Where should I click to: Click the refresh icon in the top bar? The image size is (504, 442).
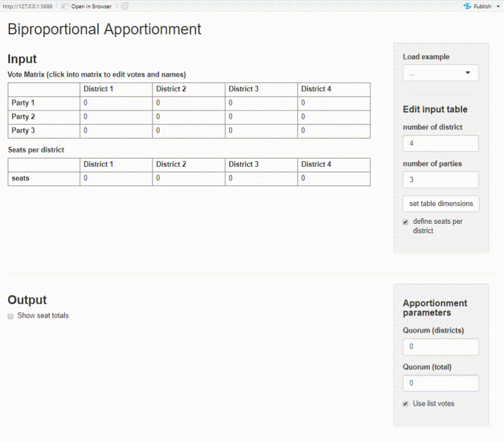[x=125, y=7]
